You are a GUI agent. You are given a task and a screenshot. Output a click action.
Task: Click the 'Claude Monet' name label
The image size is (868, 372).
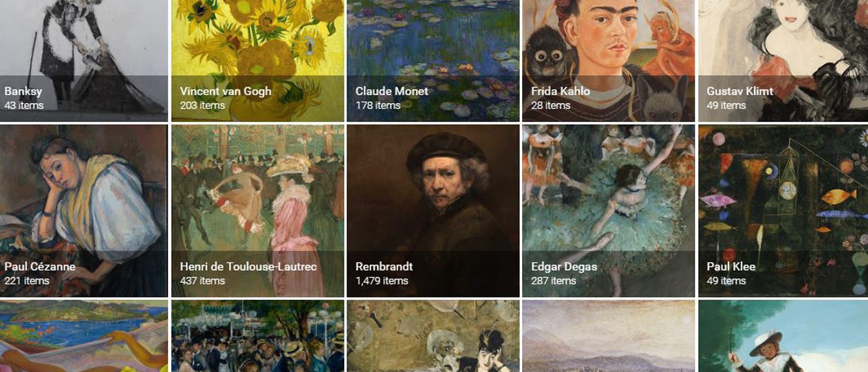pos(392,91)
